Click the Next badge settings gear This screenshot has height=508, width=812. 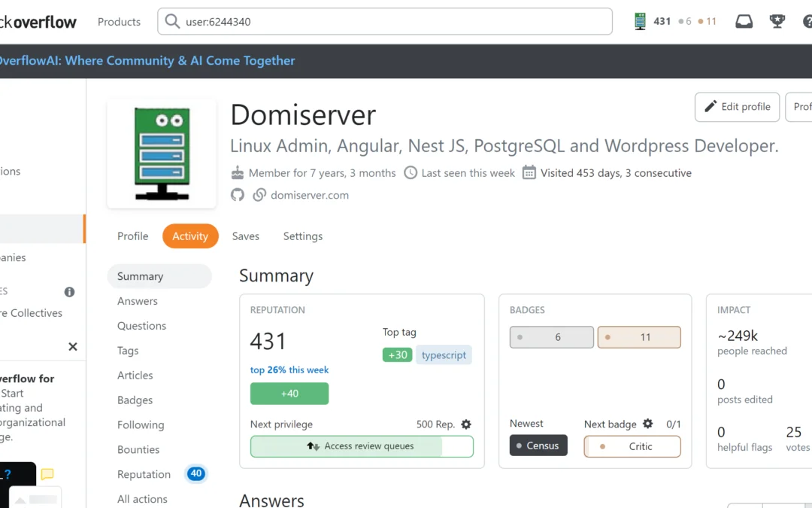click(648, 424)
